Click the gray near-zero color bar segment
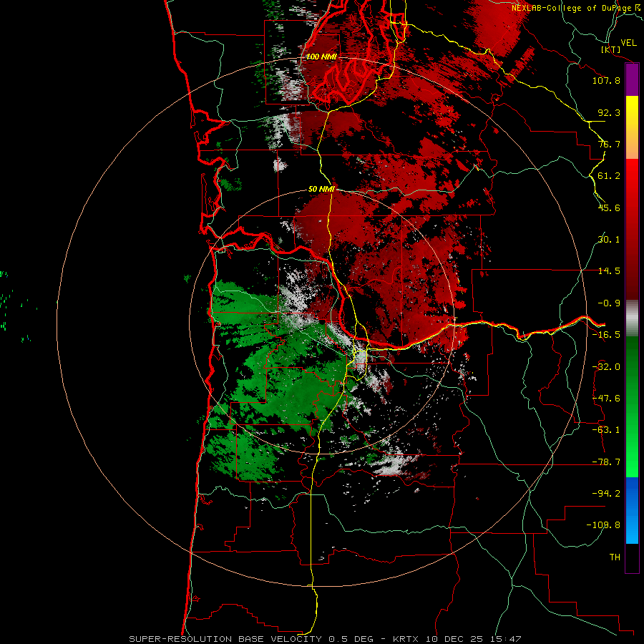This screenshot has width=644, height=644. click(632, 317)
